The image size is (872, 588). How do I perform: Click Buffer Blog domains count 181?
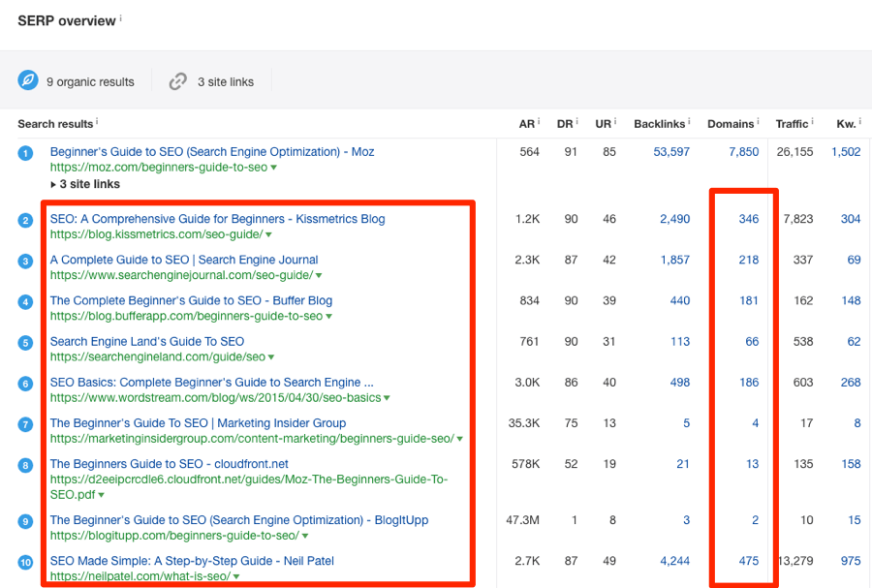click(749, 300)
